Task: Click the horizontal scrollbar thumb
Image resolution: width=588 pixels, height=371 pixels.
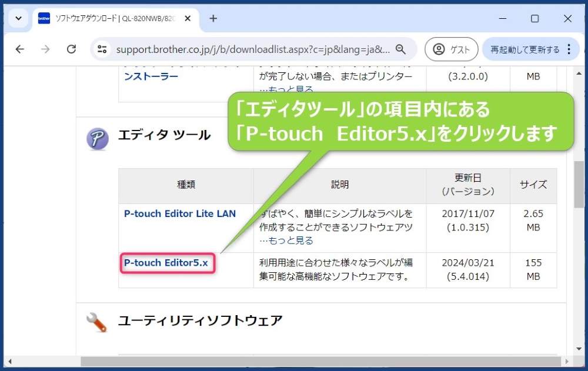Action: click(x=321, y=362)
